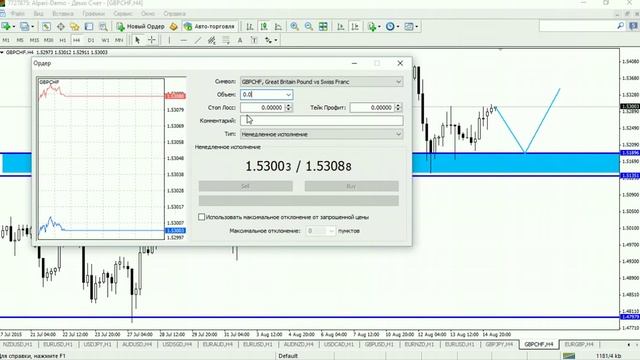Enable maximum deviation from quoted price checkbox
This screenshot has height=360, width=640.
(202, 217)
